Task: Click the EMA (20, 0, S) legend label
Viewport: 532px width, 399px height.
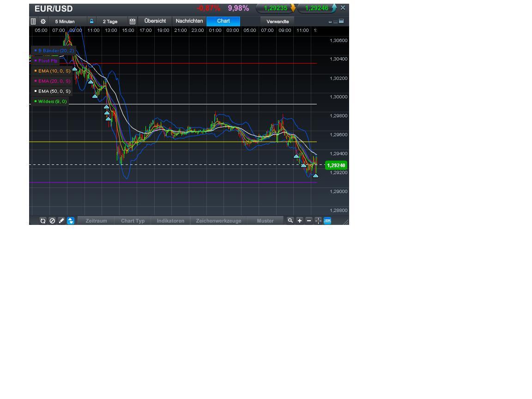Action: pos(54,81)
